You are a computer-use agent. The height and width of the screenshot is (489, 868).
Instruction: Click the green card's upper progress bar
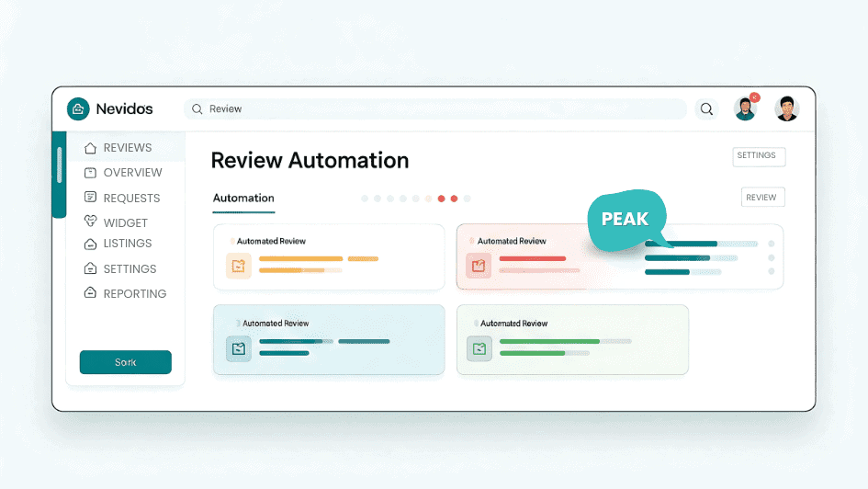pos(565,342)
